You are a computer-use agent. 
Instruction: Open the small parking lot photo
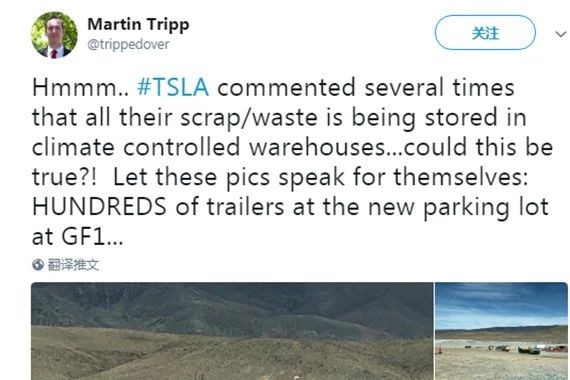501,331
